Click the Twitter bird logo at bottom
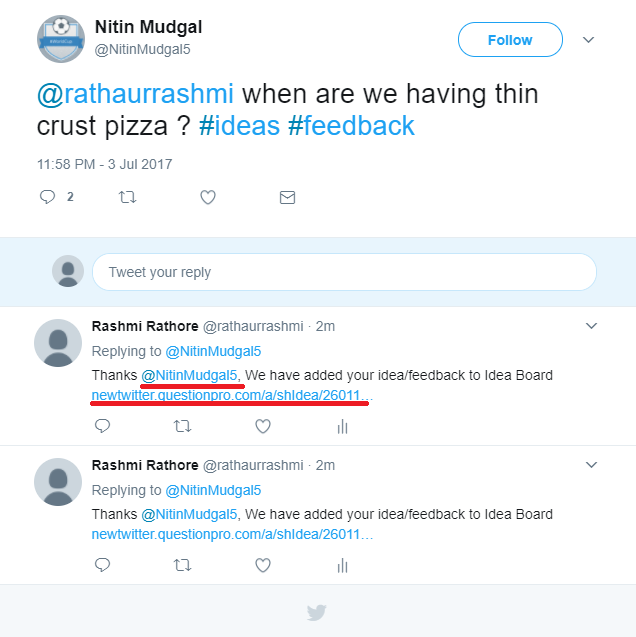The image size is (636, 637). 317,612
